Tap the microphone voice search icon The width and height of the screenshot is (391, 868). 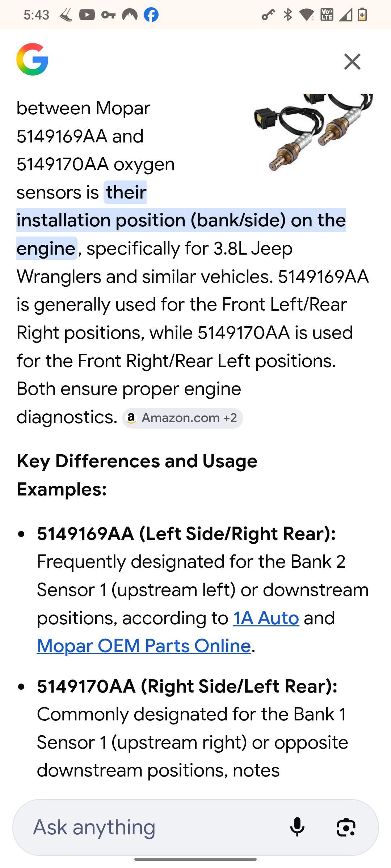297,827
